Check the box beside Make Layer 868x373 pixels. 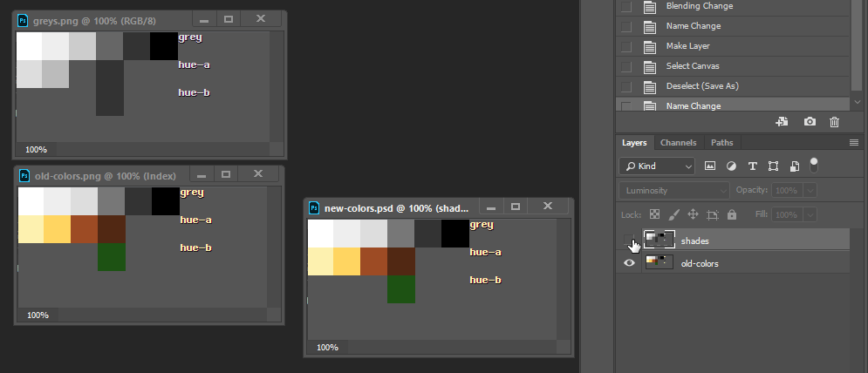click(x=625, y=46)
